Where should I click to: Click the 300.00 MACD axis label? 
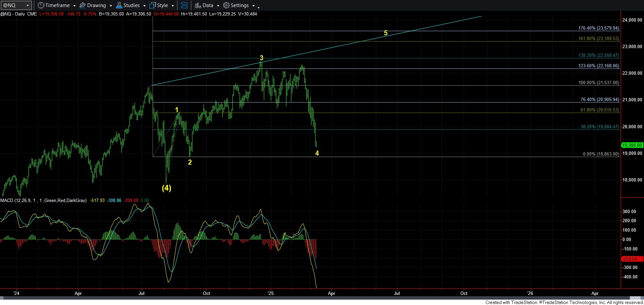point(629,211)
